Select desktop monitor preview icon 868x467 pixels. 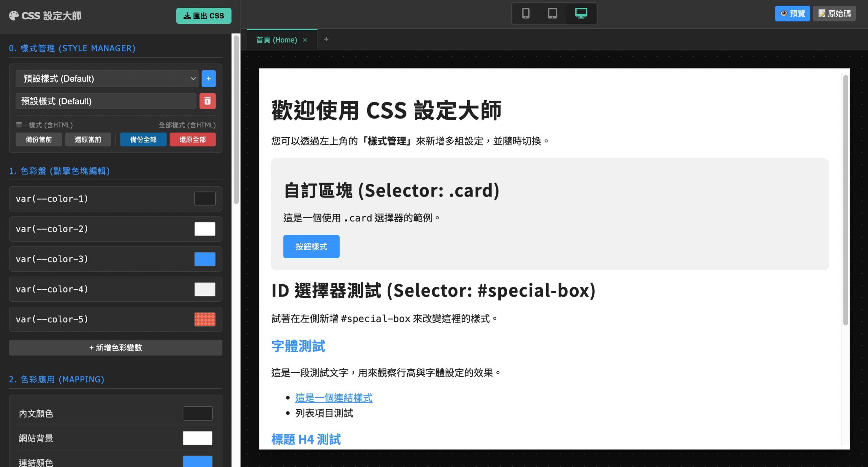tap(581, 14)
